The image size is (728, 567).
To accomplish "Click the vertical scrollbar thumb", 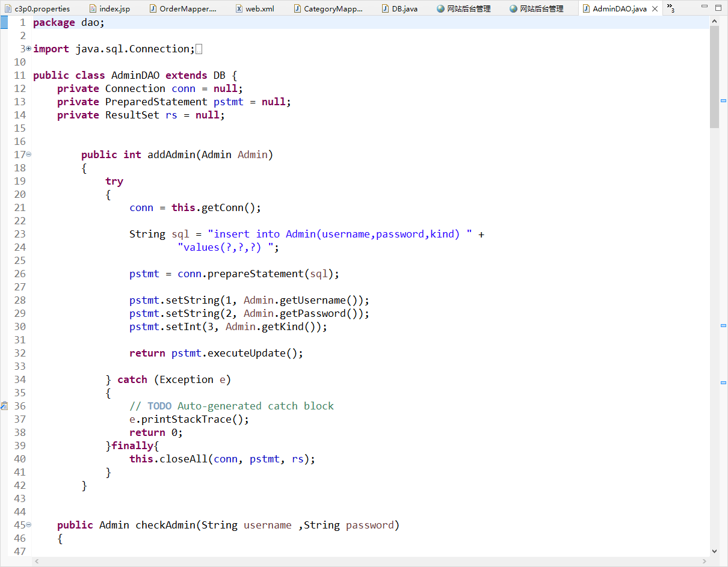I will pyautogui.click(x=715, y=77).
